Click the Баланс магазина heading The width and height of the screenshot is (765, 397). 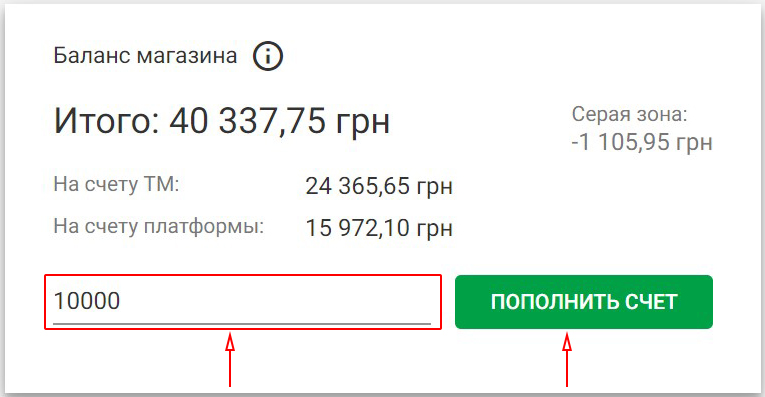point(145,56)
